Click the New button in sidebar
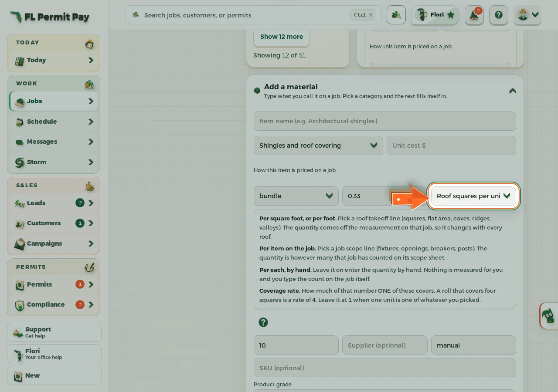558x392 pixels. coord(54,375)
